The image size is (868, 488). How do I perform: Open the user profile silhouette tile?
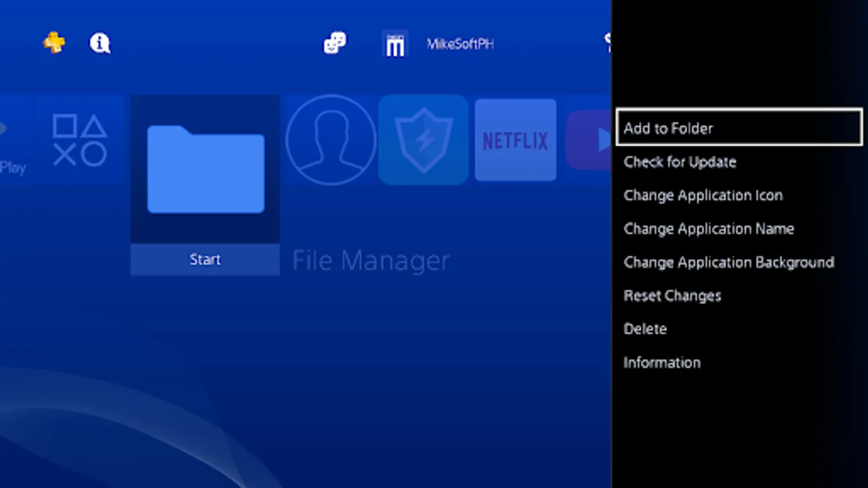coord(330,140)
